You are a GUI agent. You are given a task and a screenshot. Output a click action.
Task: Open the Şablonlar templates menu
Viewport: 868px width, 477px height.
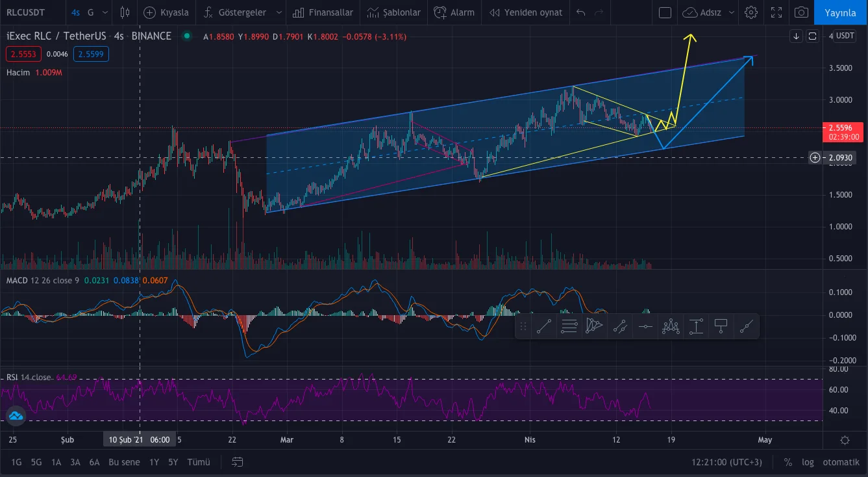pyautogui.click(x=393, y=12)
